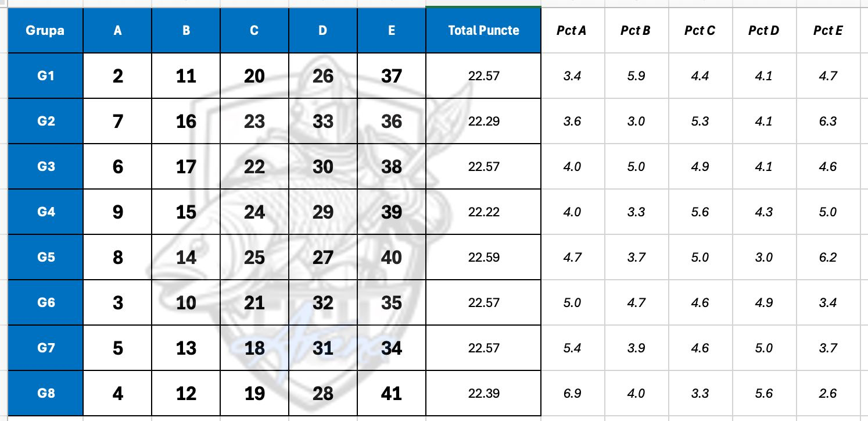Screen dimensions: 868x421
Task: Select value 2 in G1 column A
Action: coord(118,76)
